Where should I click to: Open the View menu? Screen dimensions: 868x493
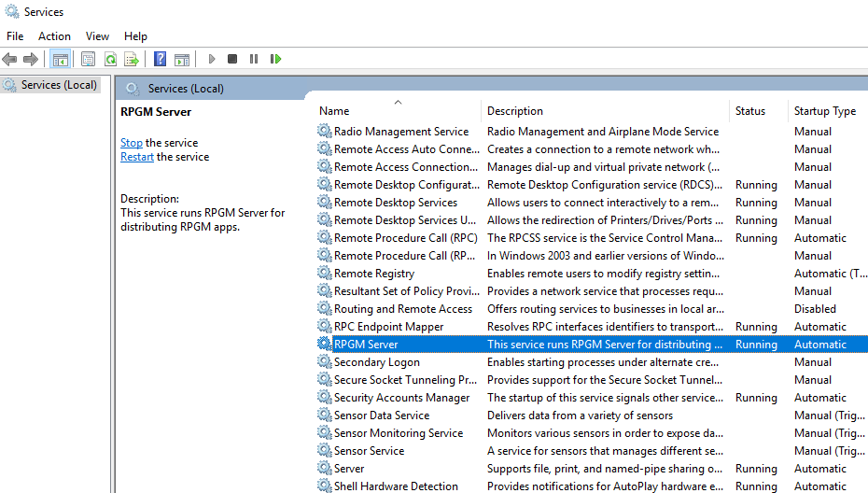pyautogui.click(x=97, y=35)
